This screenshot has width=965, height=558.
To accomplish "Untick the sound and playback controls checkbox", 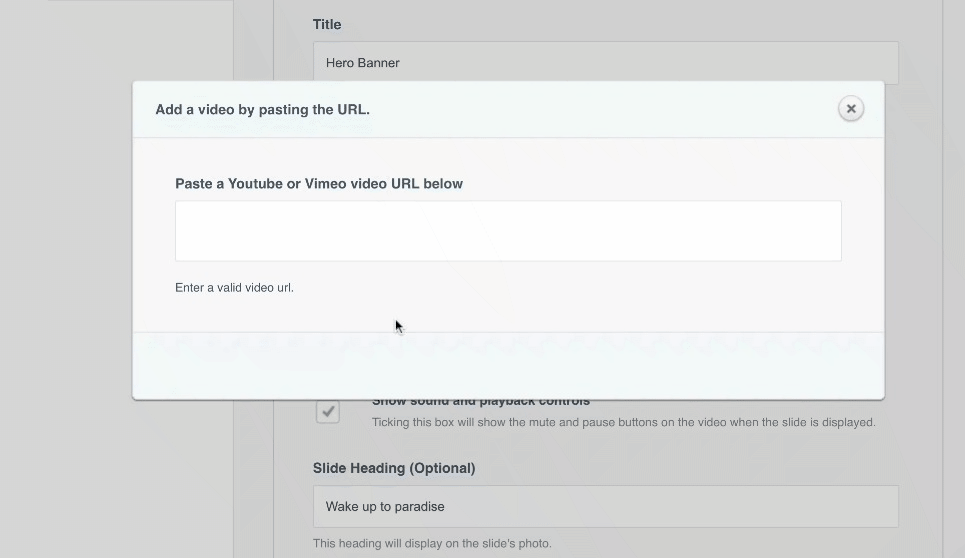I will coord(328,411).
